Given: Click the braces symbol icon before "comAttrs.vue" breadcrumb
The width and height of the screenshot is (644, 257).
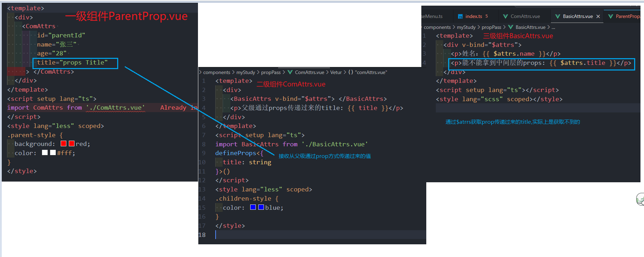Looking at the screenshot, I should (x=351, y=72).
